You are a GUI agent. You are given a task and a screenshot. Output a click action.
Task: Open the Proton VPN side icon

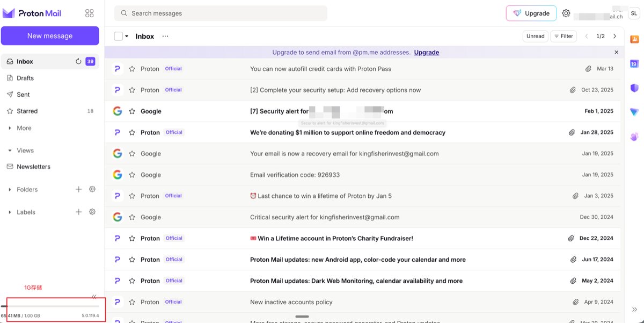click(x=634, y=112)
